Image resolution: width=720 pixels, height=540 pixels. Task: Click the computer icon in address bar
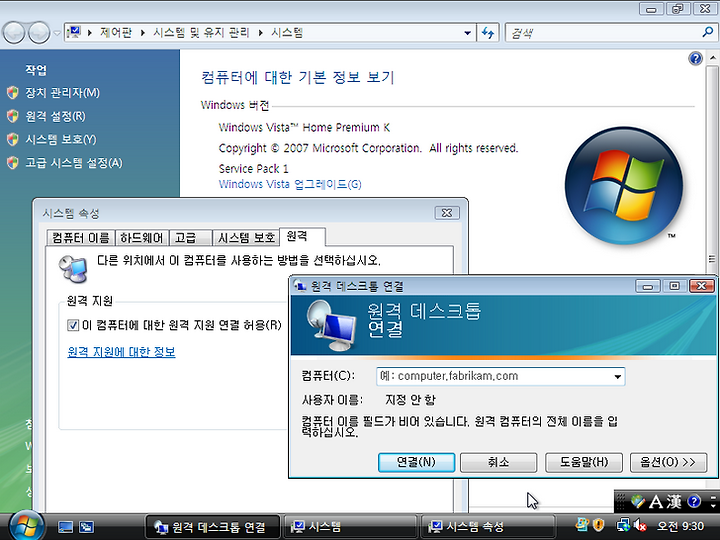point(74,33)
